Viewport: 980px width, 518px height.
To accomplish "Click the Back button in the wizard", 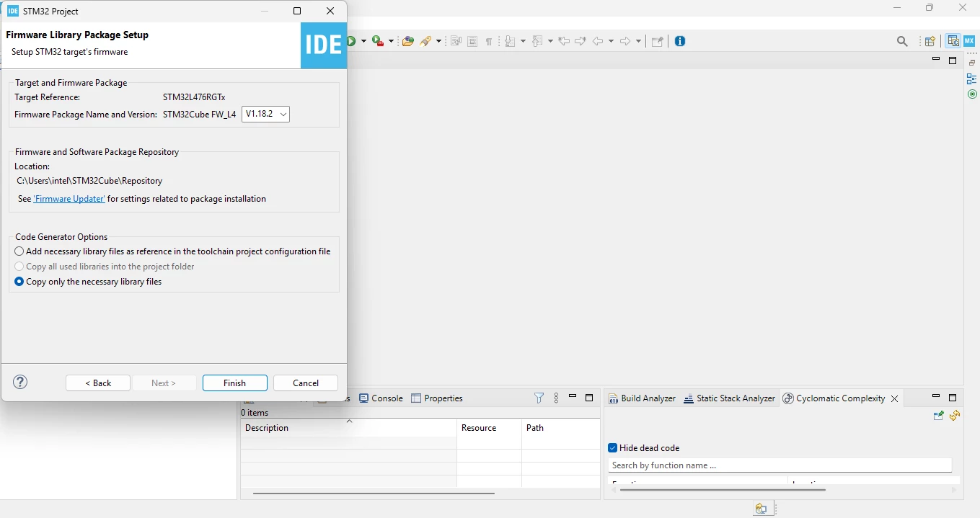I will [98, 383].
